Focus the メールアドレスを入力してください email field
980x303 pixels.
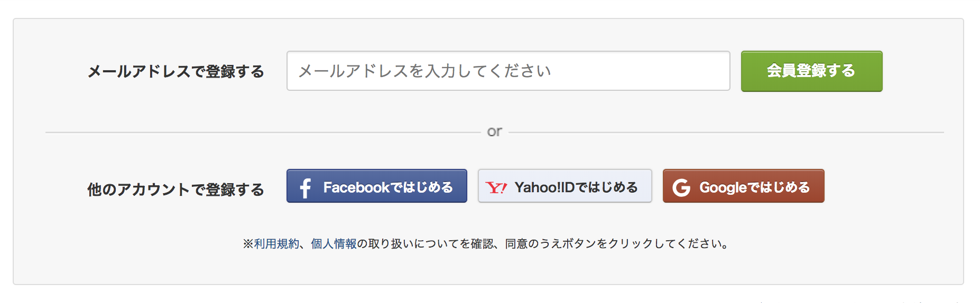pos(509,71)
